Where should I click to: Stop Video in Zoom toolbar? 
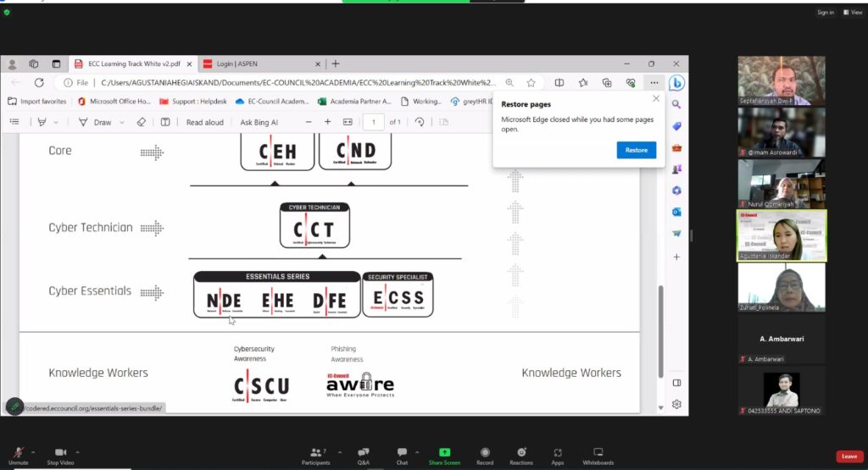pos(60,456)
